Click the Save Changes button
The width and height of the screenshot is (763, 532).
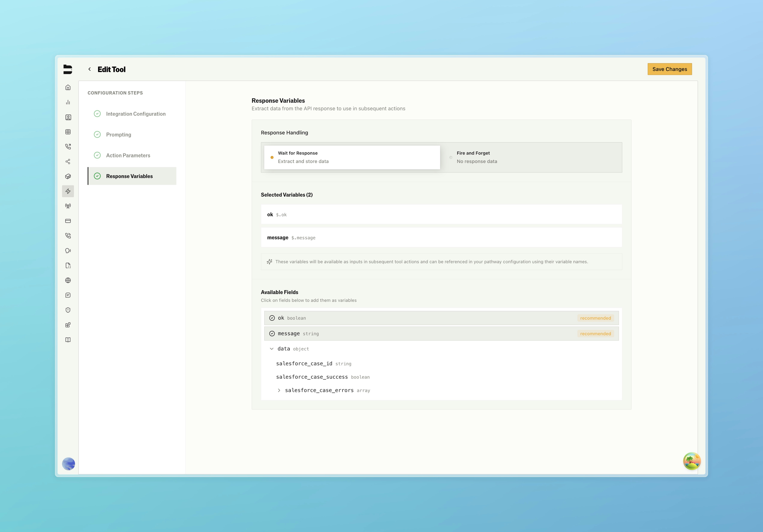coord(669,69)
